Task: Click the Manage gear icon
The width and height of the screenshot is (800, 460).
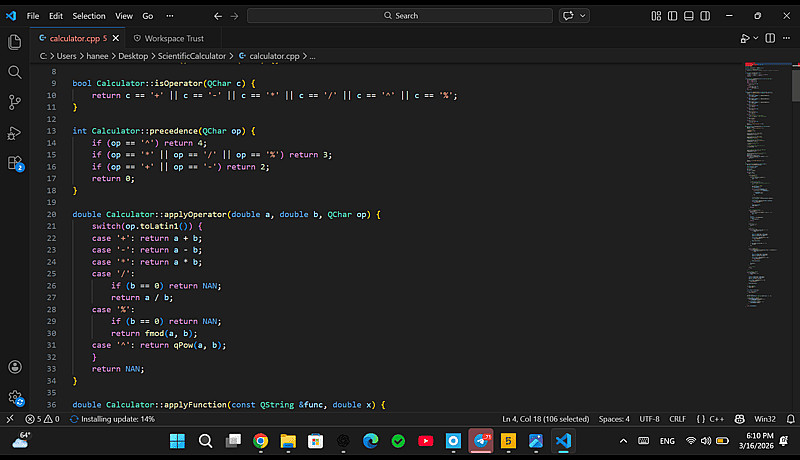Action: click(15, 397)
